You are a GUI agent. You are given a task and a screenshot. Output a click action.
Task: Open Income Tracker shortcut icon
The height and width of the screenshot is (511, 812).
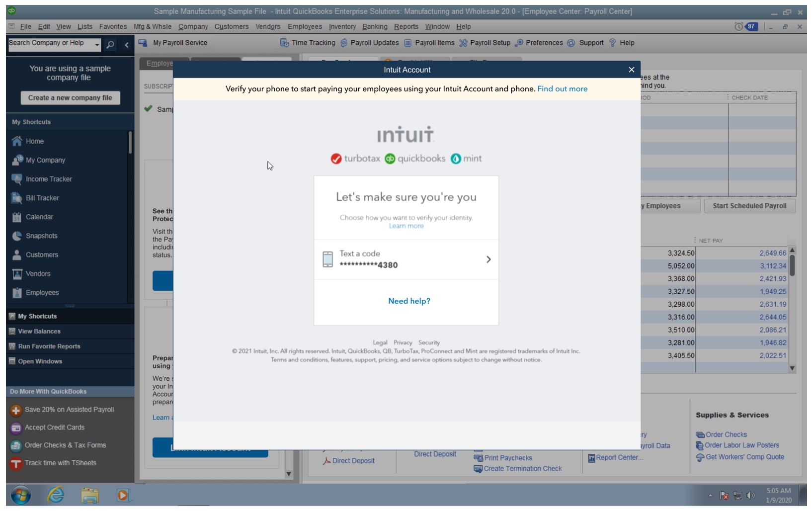tap(17, 179)
